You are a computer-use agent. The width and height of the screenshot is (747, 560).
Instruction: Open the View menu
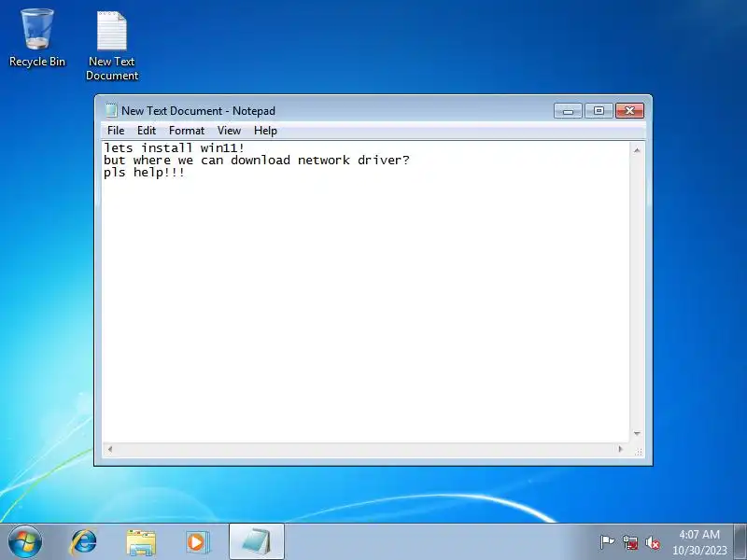229,131
